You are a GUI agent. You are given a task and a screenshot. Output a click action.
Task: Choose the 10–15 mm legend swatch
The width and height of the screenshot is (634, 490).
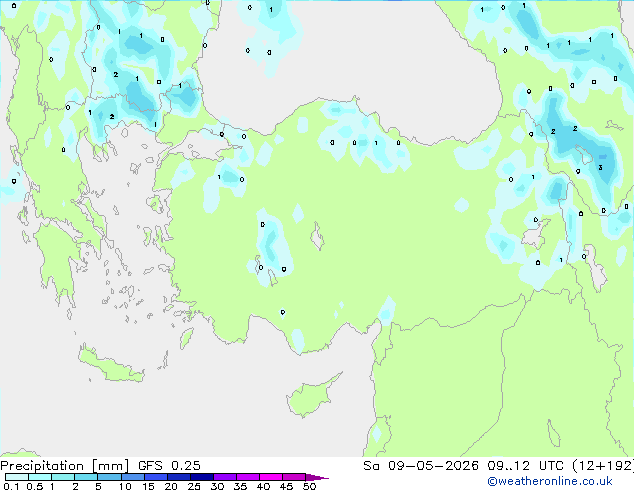pos(132,477)
